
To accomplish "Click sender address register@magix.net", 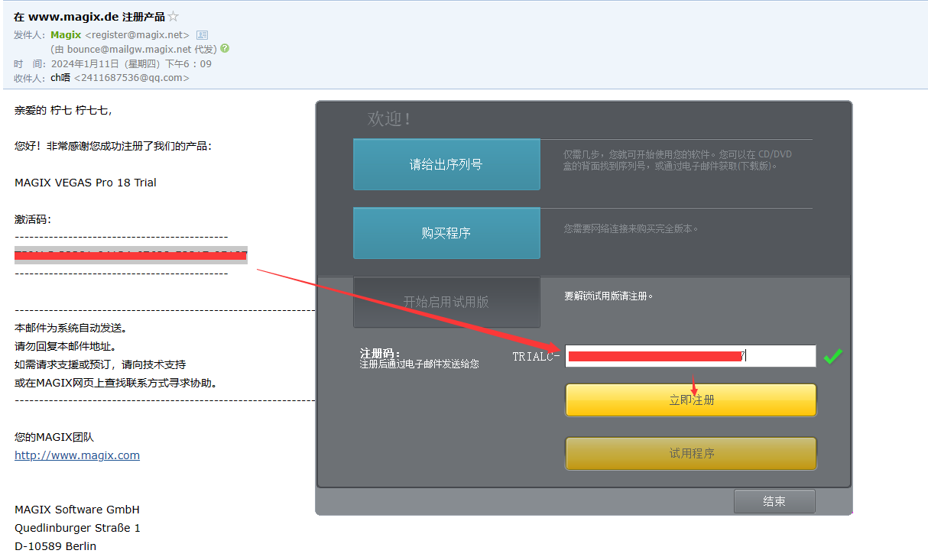I will coord(137,35).
